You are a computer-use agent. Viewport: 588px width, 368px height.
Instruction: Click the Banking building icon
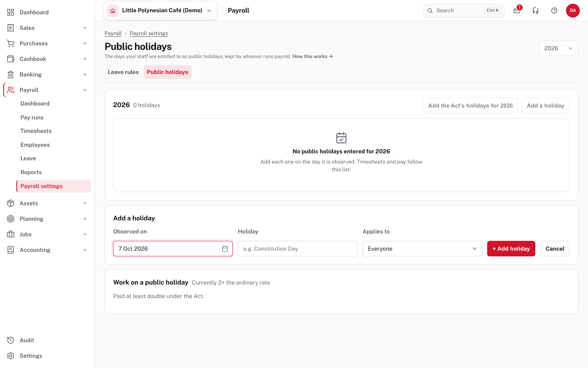click(10, 74)
